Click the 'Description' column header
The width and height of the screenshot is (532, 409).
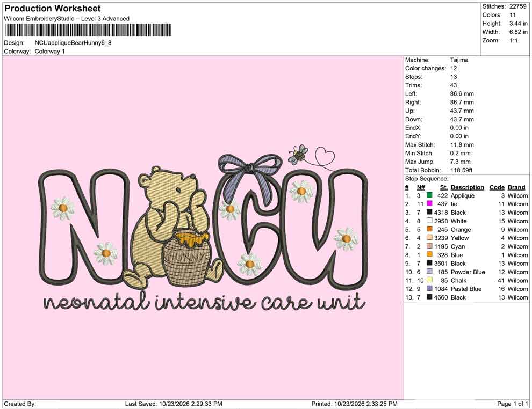(467, 187)
